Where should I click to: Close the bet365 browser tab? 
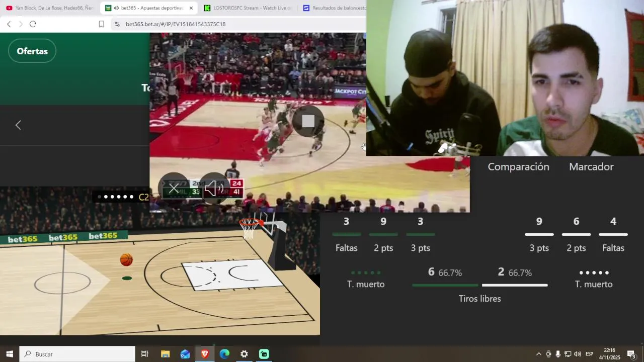pos(191,8)
